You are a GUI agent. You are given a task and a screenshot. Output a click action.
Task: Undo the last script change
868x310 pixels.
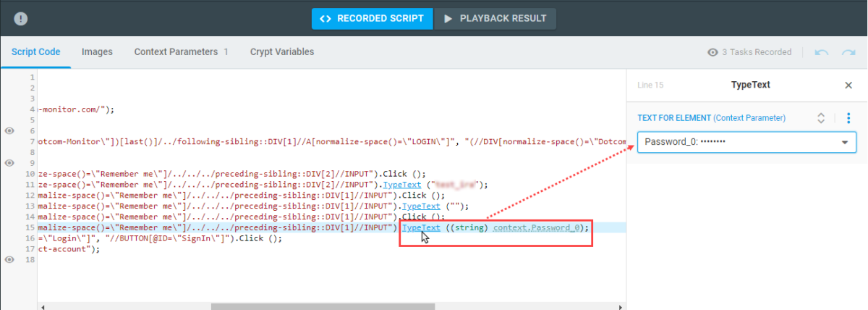822,52
